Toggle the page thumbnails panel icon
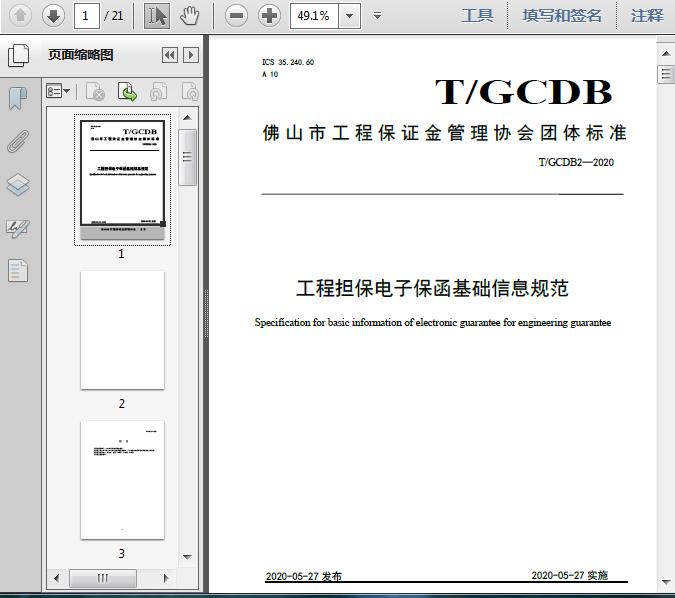Viewport: 675px width, 598px height. [19, 56]
